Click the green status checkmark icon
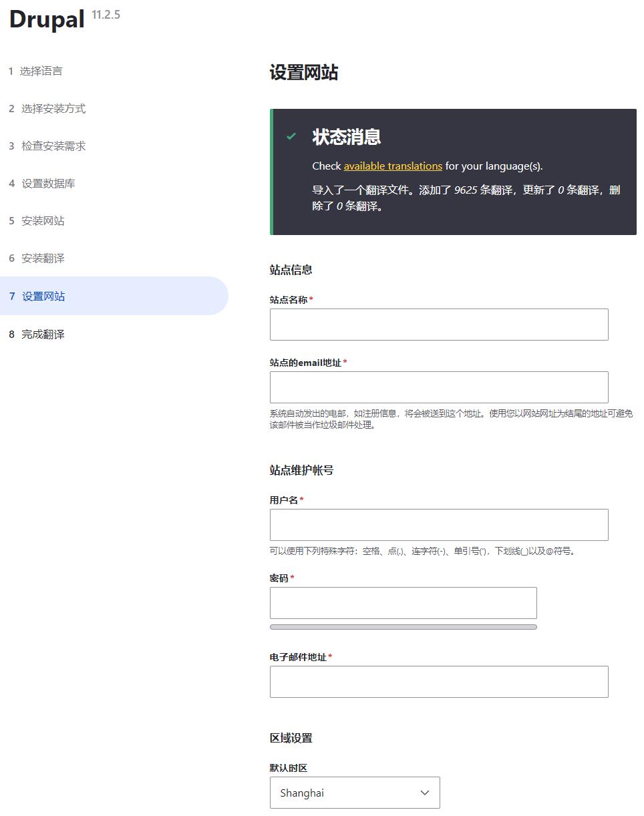Viewport: 644px width, 816px height. pyautogui.click(x=291, y=136)
